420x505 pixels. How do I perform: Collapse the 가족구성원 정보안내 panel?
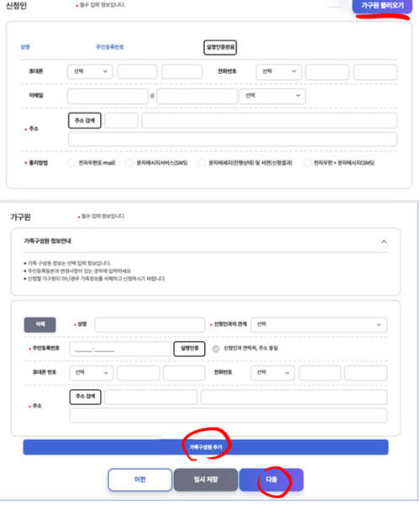point(384,241)
